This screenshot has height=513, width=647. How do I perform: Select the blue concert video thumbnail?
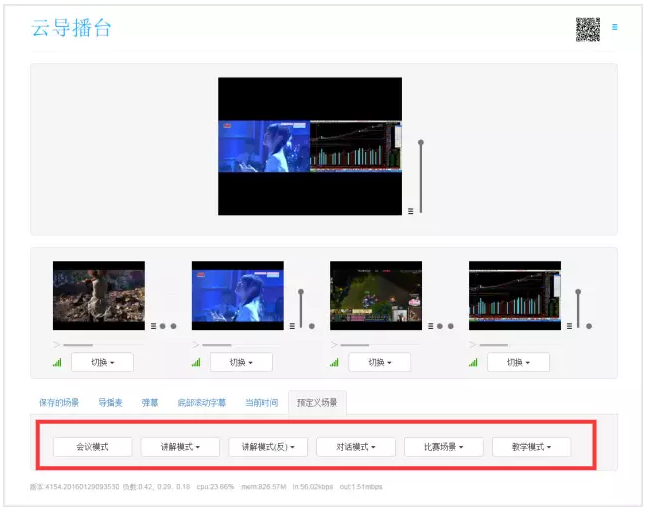[238, 296]
